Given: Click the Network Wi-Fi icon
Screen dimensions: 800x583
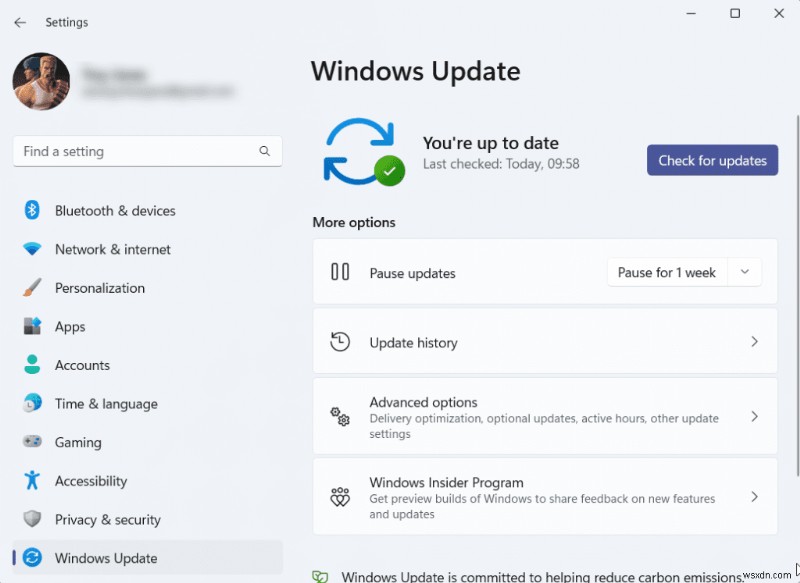Looking at the screenshot, I should coord(32,249).
